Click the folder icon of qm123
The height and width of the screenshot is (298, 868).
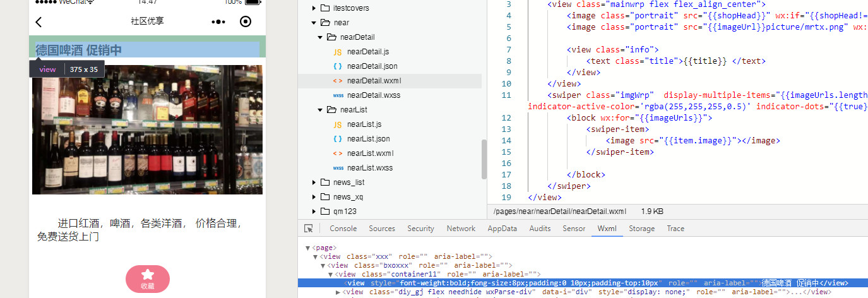point(325,212)
